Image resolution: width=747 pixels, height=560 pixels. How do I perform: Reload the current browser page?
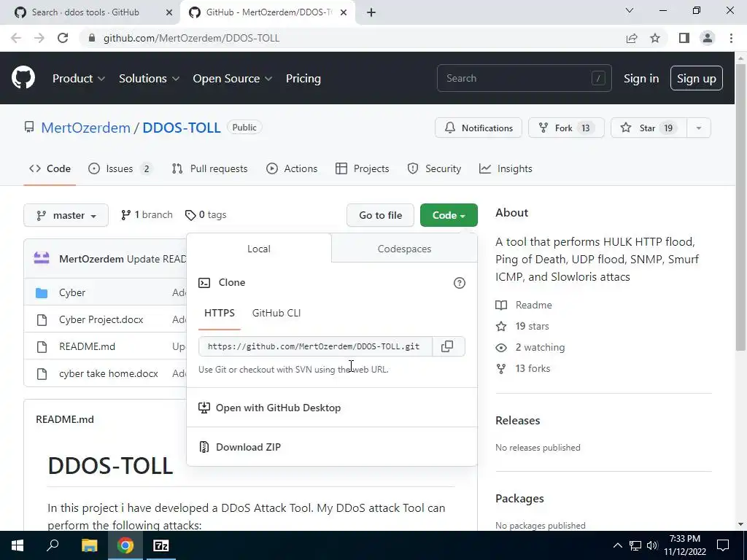click(x=63, y=38)
